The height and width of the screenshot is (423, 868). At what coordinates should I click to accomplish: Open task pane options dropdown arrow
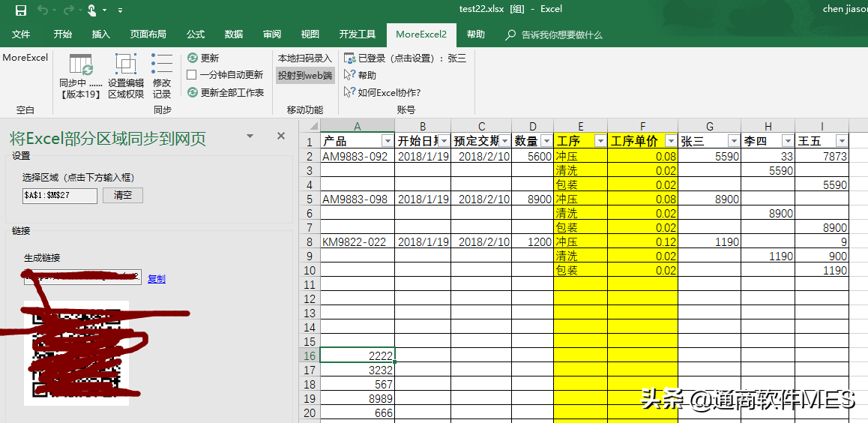point(250,136)
